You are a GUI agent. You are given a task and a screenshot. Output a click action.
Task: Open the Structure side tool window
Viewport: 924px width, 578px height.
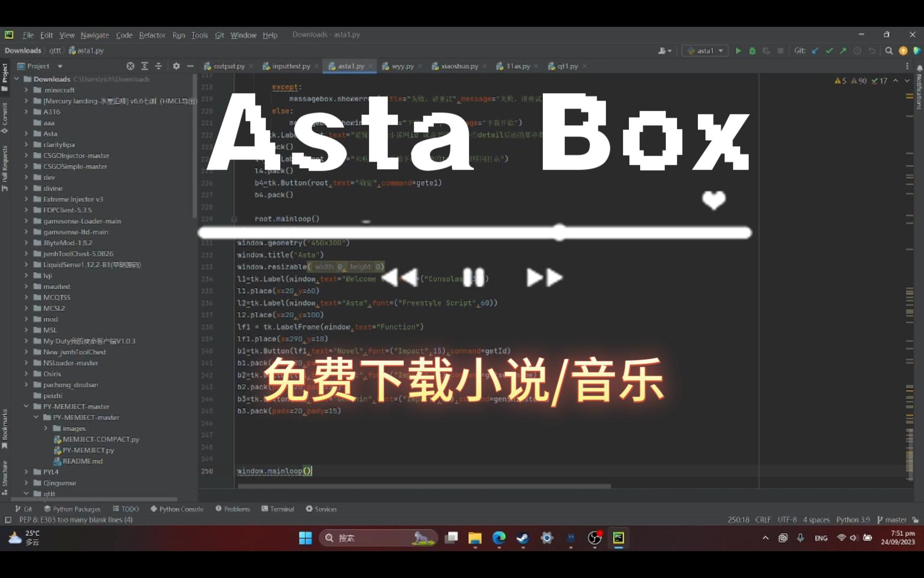pyautogui.click(x=5, y=477)
